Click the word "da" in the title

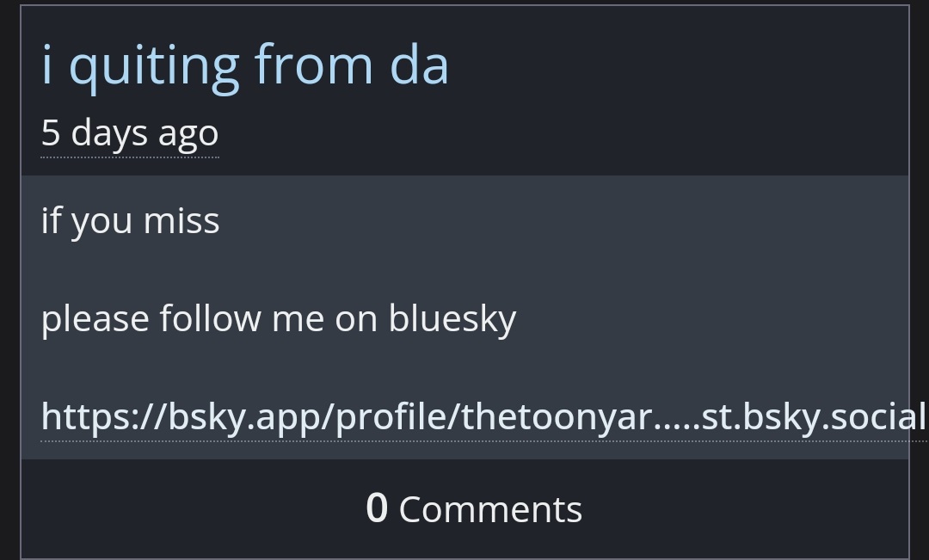[x=419, y=65]
